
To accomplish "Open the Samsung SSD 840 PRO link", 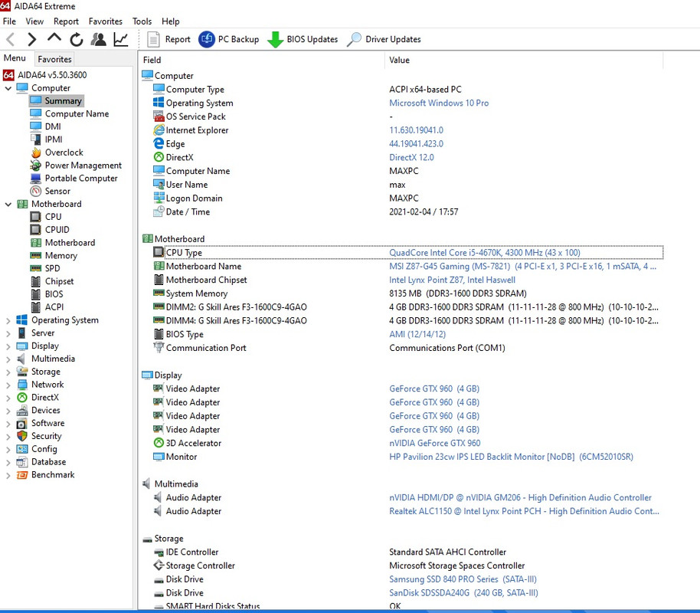I will pos(463,579).
